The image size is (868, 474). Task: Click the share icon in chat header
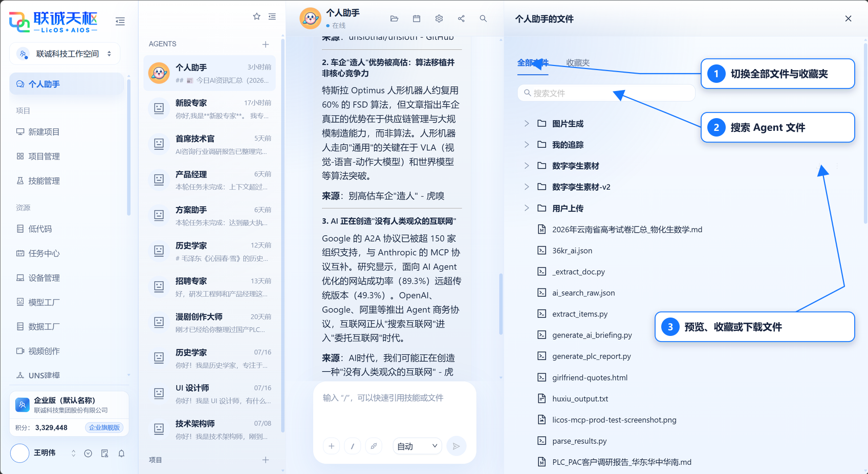[x=461, y=18]
